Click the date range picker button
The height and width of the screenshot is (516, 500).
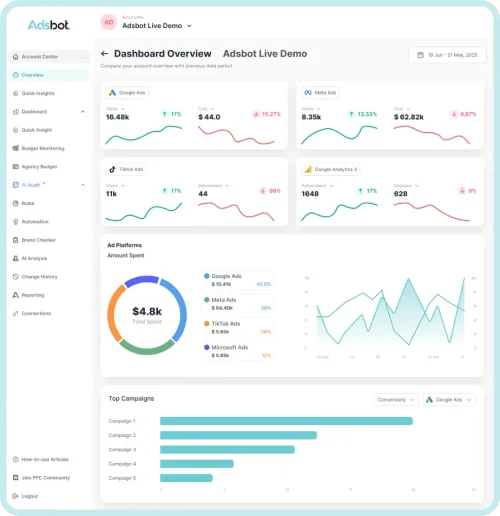[x=447, y=55]
